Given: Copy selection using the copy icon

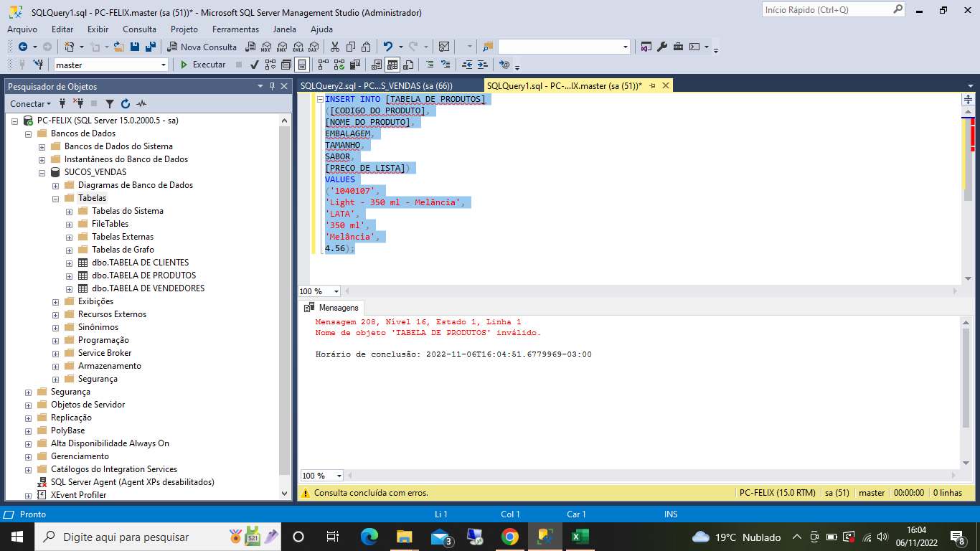Looking at the screenshot, I should tap(351, 47).
